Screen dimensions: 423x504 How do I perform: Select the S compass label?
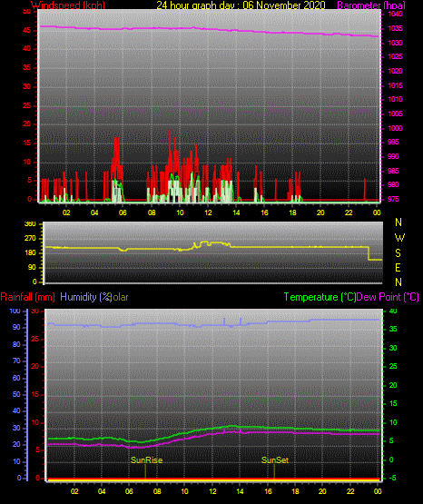click(398, 253)
